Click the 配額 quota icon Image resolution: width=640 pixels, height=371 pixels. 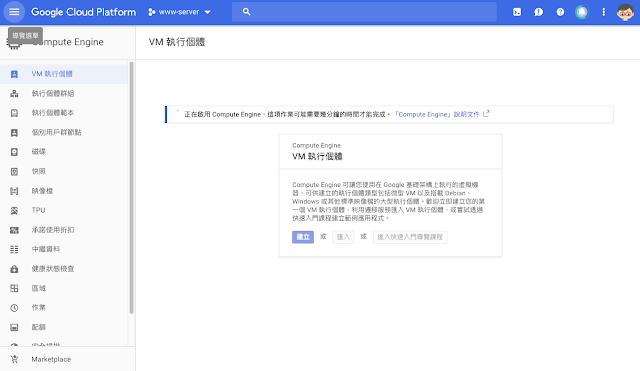(14, 327)
